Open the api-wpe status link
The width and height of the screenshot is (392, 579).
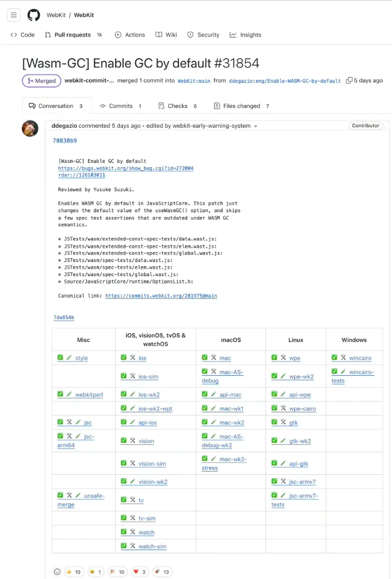pos(300,395)
